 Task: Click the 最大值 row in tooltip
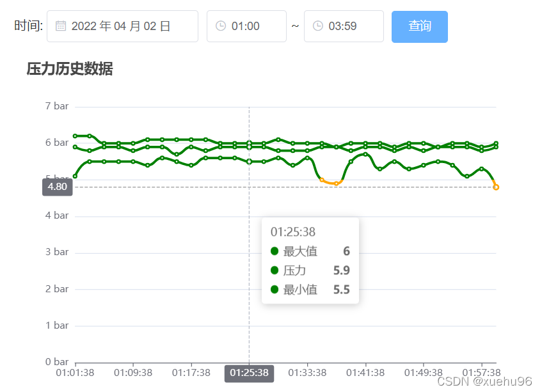click(310, 251)
